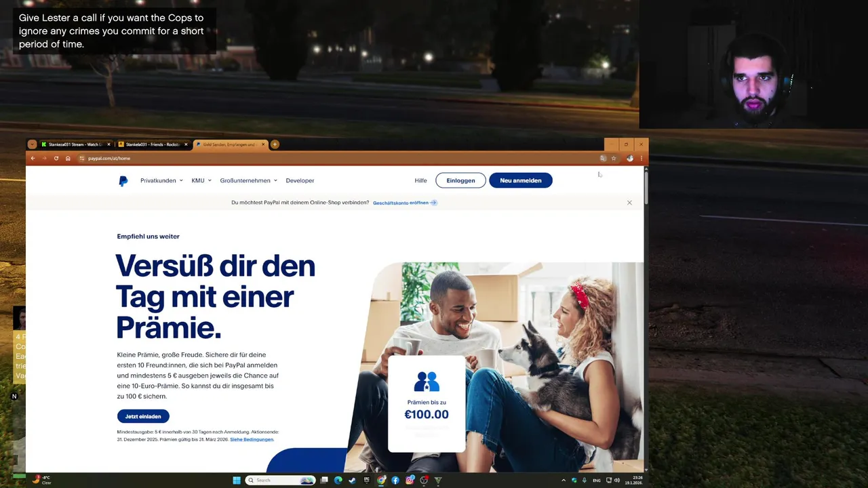Open the site information icon beside the URL
Image resolution: width=868 pixels, height=488 pixels.
pyautogui.click(x=82, y=159)
